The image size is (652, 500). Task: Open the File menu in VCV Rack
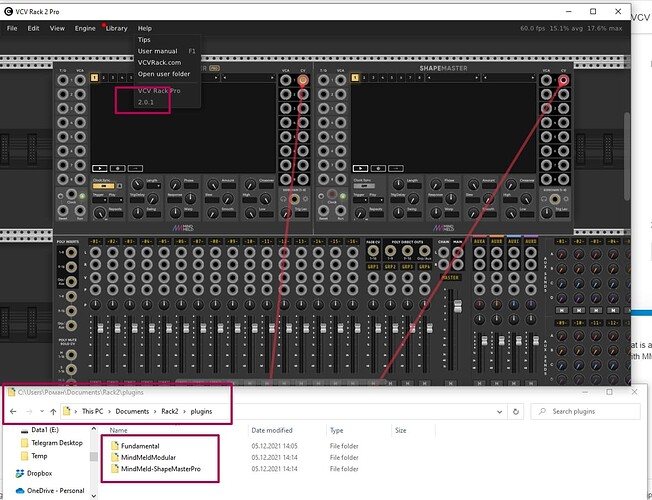12,28
